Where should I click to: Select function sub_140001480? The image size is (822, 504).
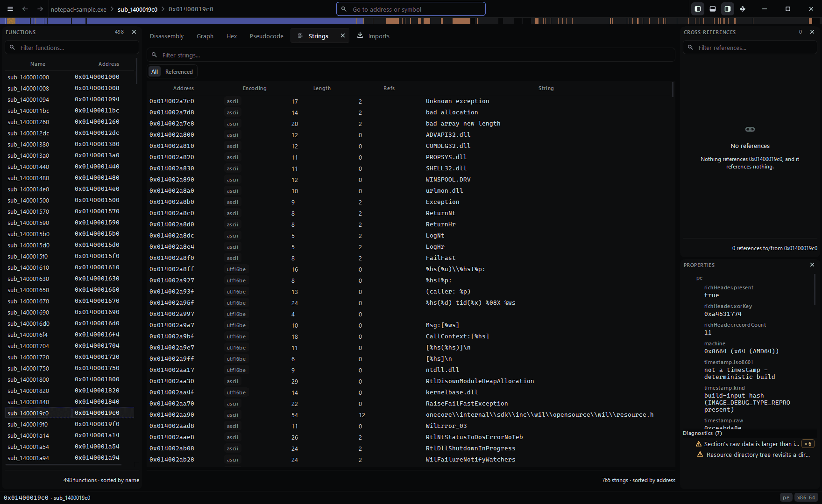click(x=70, y=178)
